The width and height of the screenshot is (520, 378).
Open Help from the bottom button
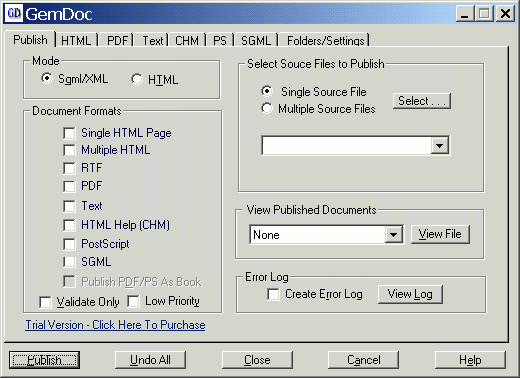coord(470,360)
